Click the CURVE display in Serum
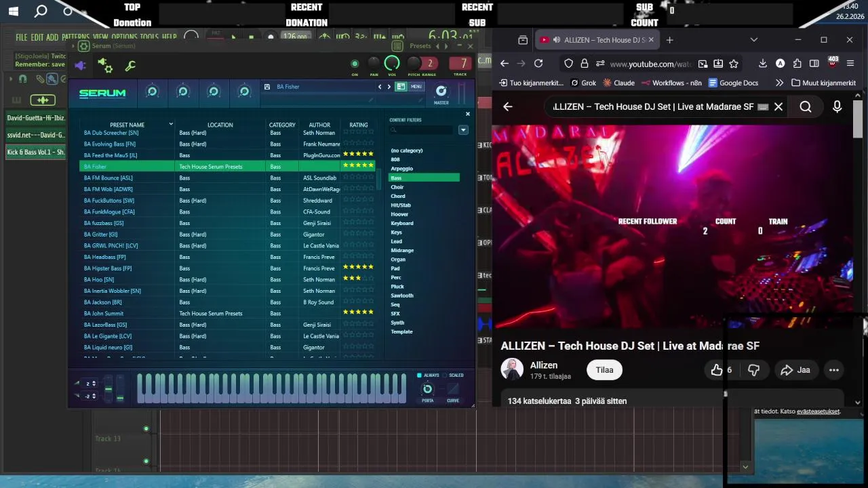This screenshot has width=868, height=488. pyautogui.click(x=452, y=388)
